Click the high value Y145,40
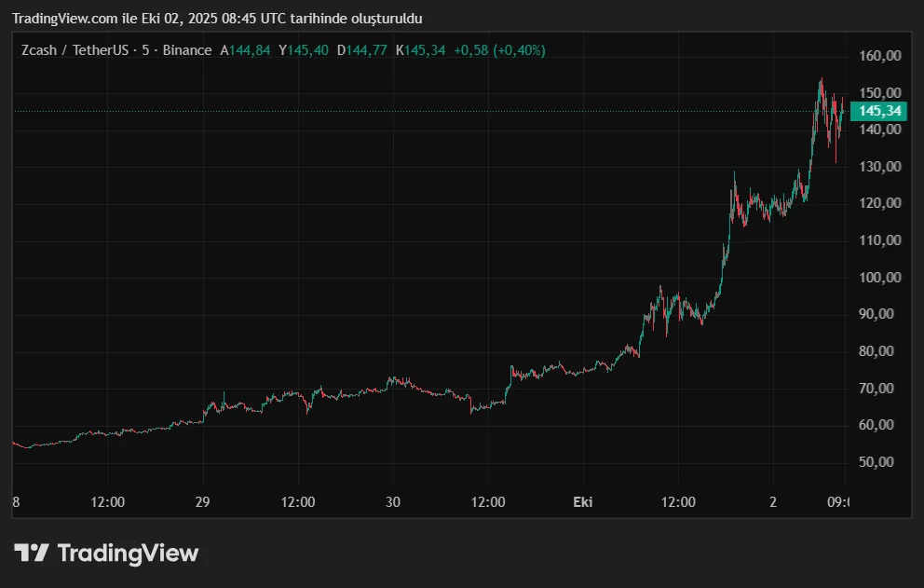The image size is (924, 588). click(x=304, y=50)
